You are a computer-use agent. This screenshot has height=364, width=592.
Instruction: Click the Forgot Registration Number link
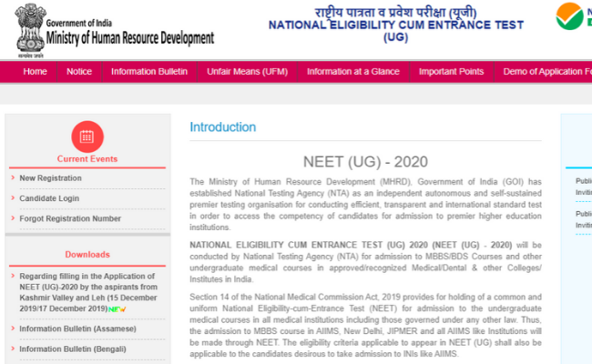(x=70, y=218)
